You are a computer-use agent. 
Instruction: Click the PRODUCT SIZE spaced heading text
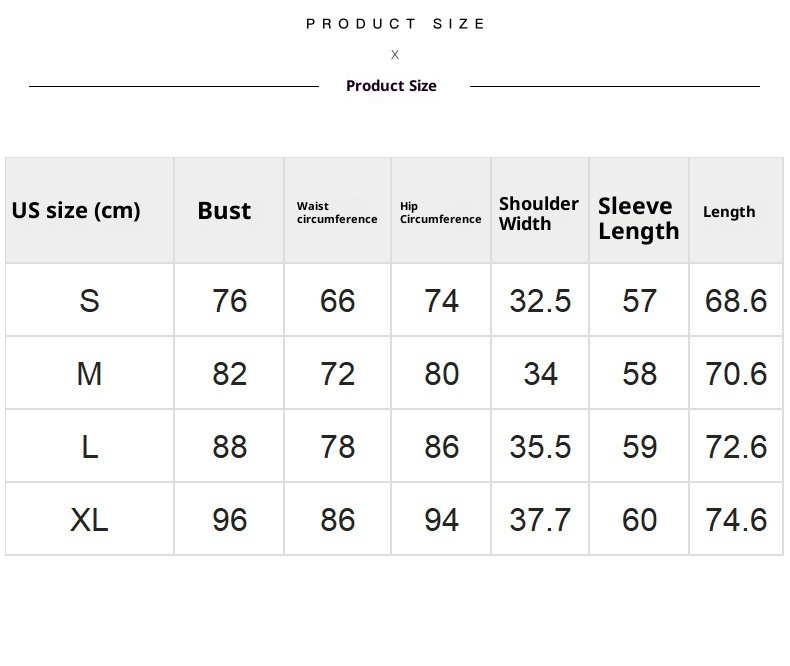(x=396, y=24)
